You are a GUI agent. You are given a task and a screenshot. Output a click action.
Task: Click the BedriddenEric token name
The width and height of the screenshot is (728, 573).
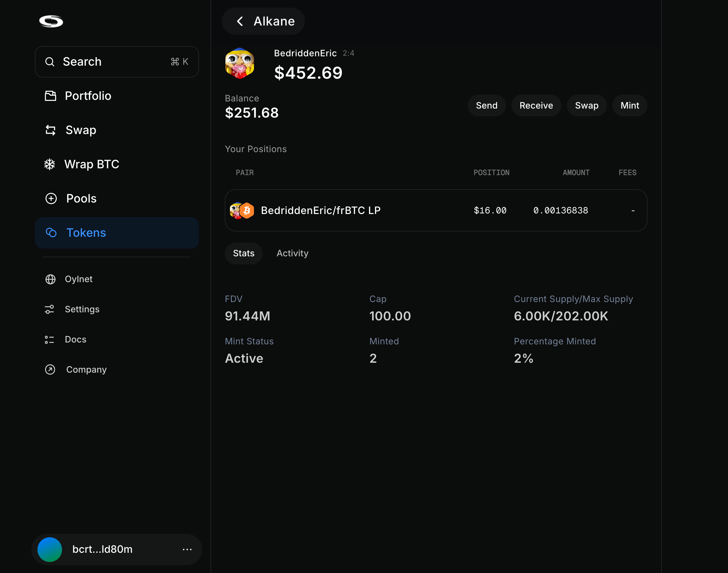[x=305, y=53]
